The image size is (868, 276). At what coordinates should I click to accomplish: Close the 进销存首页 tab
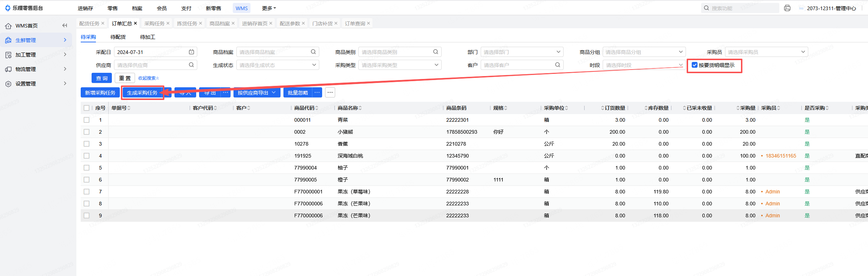pos(271,23)
